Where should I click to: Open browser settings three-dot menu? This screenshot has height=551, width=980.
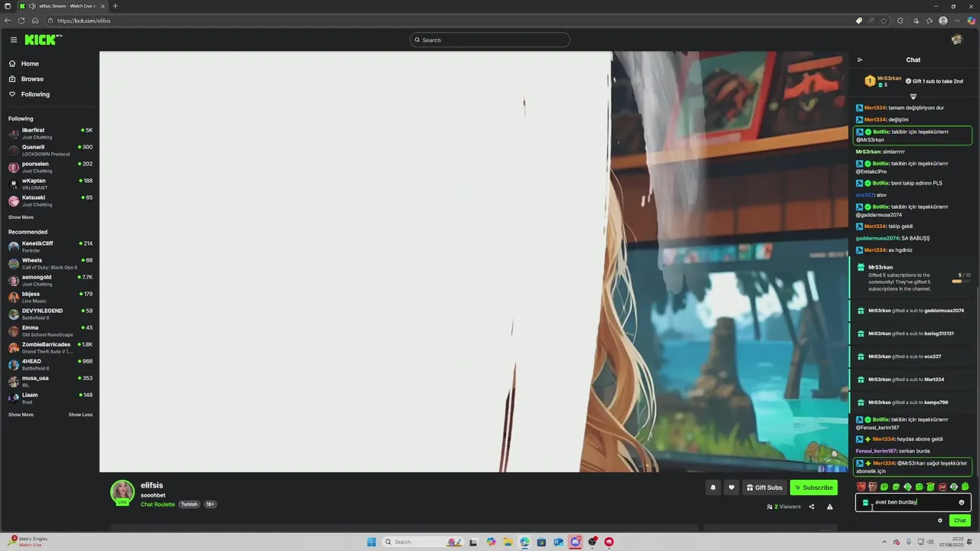pyautogui.click(x=958, y=21)
